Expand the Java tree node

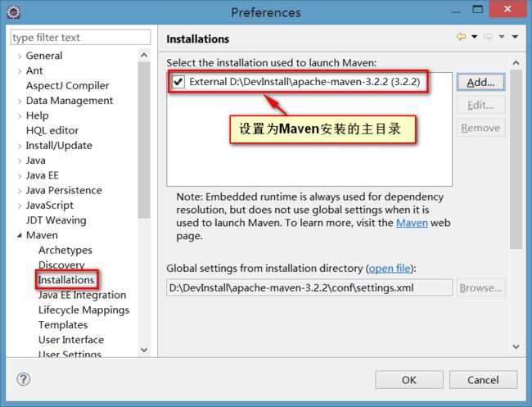20,161
